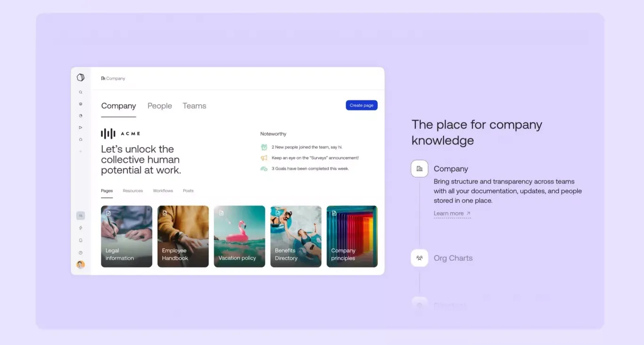The height and width of the screenshot is (345, 644).
Task: Click the 'Let's unlock the collective' headline
Action: click(x=141, y=160)
